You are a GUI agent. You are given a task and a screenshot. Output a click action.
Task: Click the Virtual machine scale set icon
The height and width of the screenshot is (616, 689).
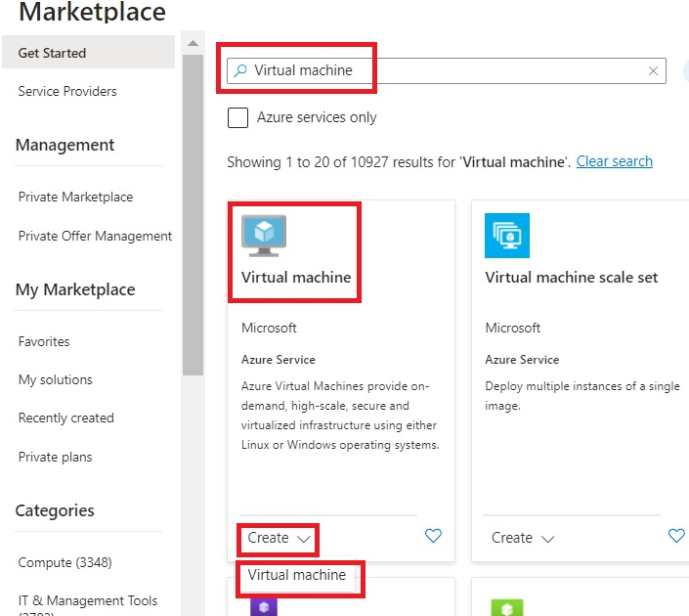[507, 236]
